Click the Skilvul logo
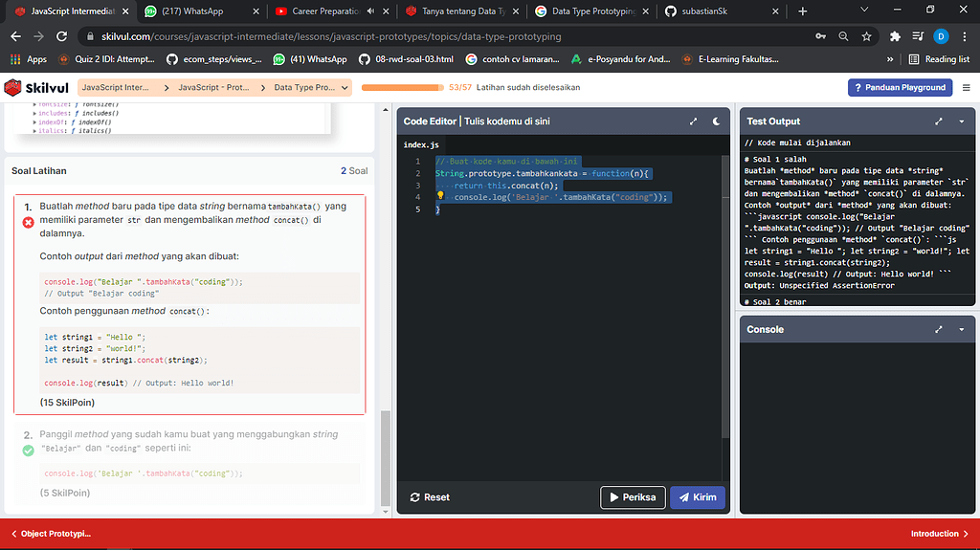980x550 pixels. pos(34,87)
